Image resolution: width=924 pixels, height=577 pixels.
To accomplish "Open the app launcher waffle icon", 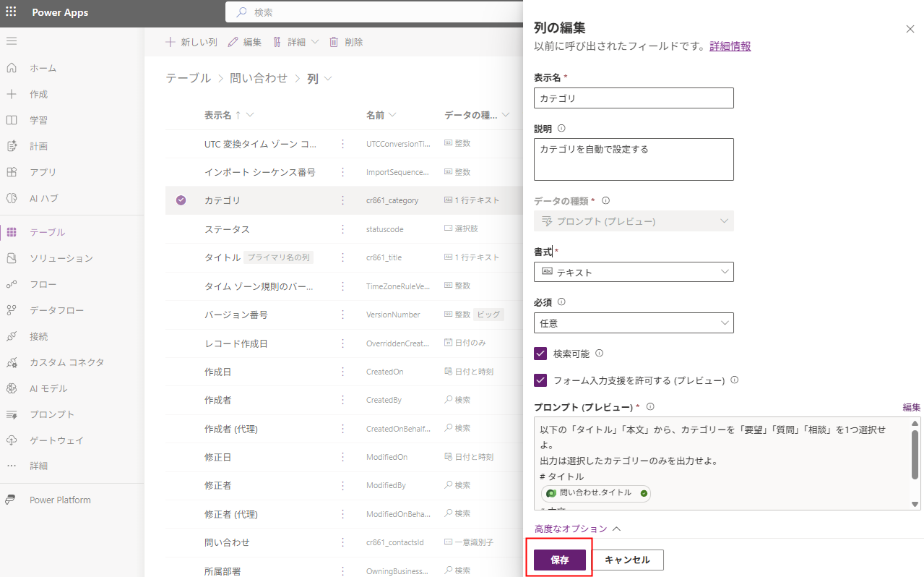I will pyautogui.click(x=11, y=12).
